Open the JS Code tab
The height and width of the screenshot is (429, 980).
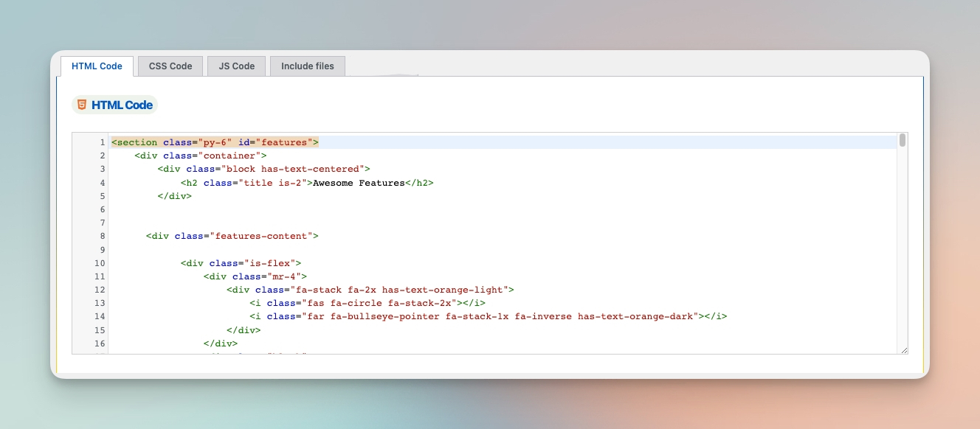click(237, 66)
